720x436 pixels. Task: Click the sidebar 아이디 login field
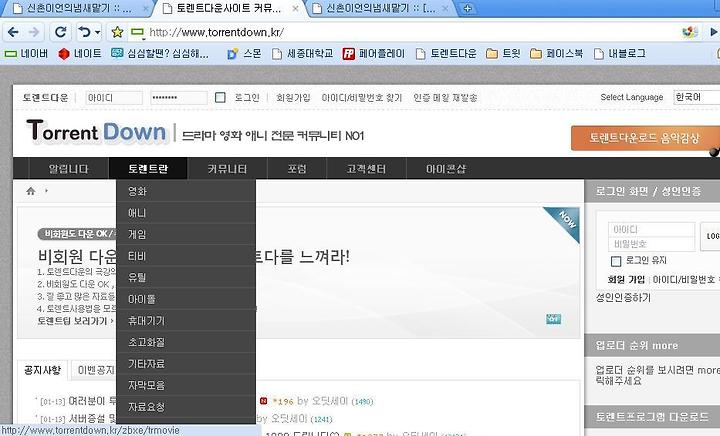point(652,229)
